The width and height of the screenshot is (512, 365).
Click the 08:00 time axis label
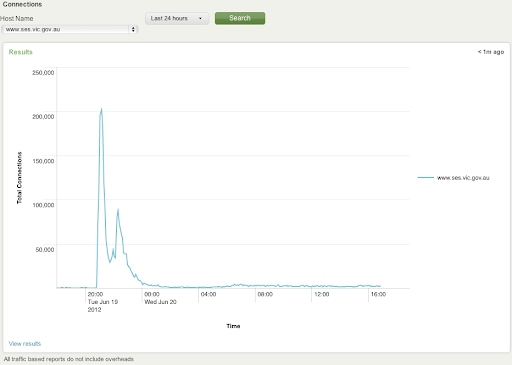(x=265, y=294)
